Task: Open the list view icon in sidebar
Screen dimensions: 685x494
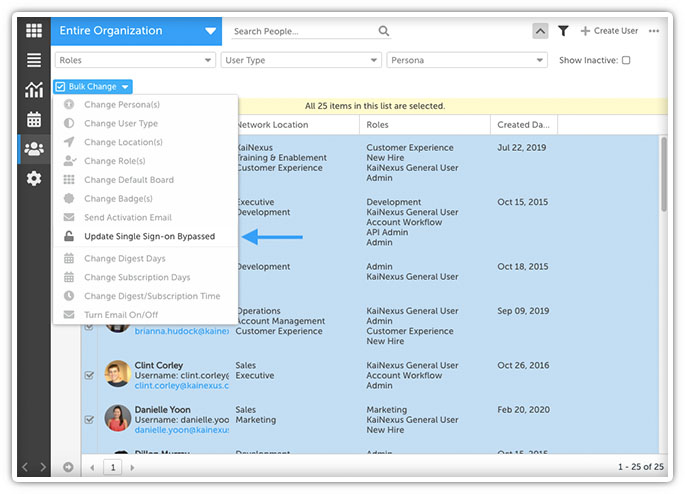Action: [34, 60]
